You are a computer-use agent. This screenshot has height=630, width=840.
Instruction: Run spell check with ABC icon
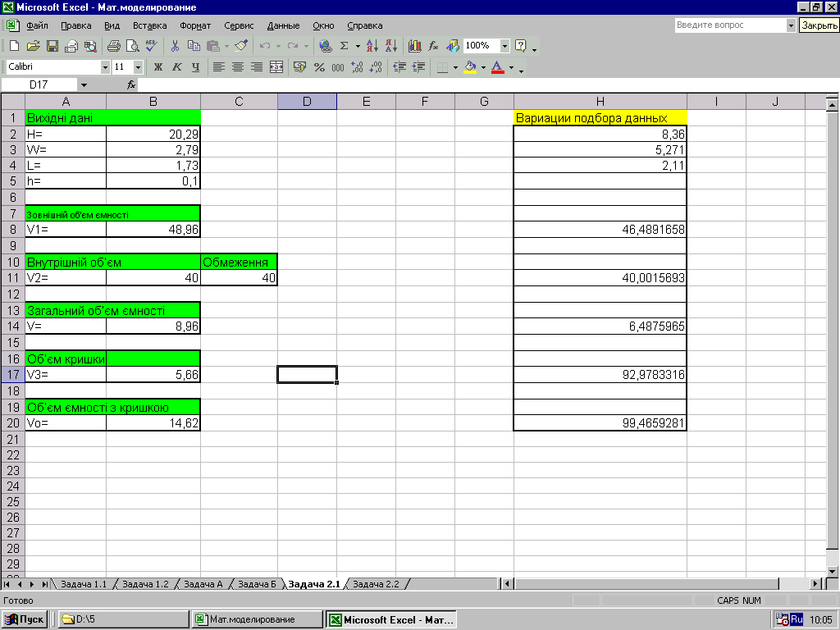(x=151, y=46)
